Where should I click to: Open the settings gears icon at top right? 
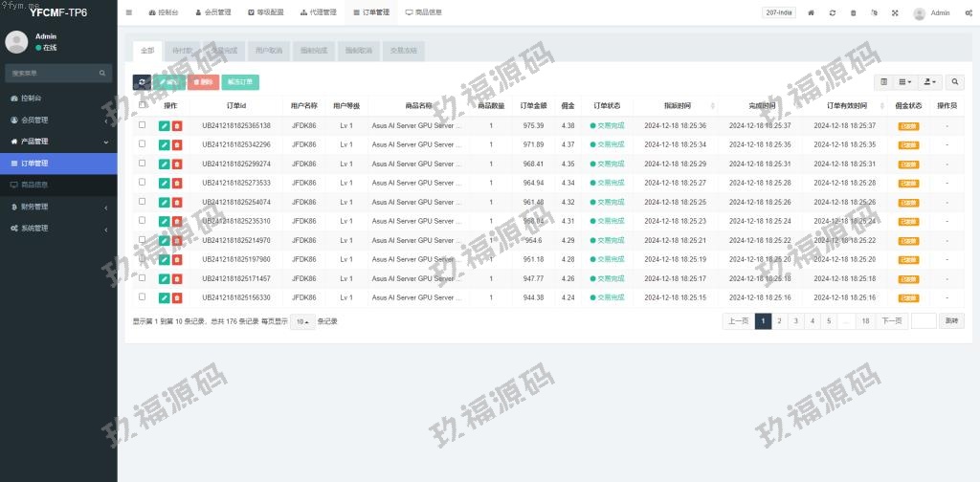[x=969, y=13]
